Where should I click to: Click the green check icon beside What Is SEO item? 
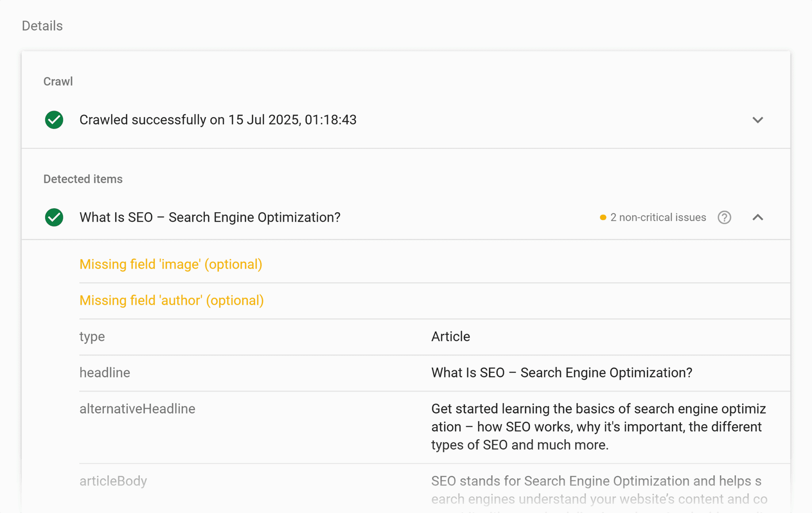pos(54,217)
